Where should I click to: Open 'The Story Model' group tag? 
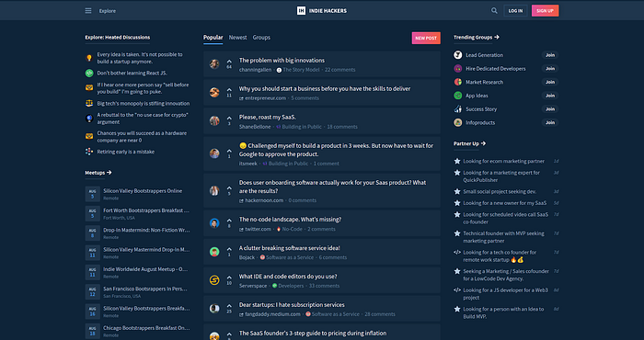[x=301, y=70]
